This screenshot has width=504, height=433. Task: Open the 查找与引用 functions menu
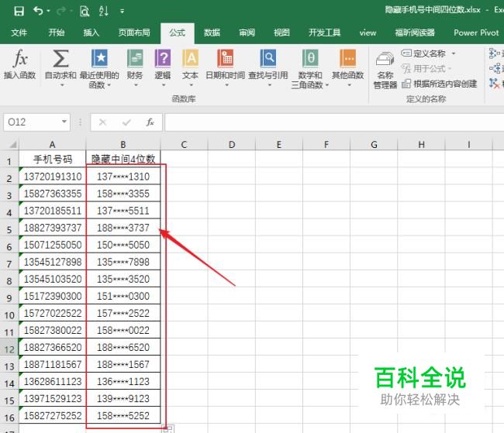point(268,67)
